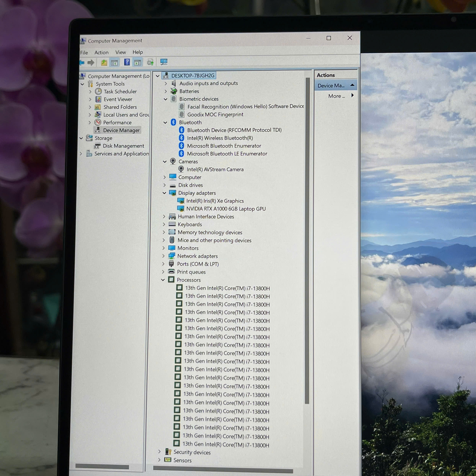Toggle the Show/Hide Action Pane icon

click(x=138, y=62)
